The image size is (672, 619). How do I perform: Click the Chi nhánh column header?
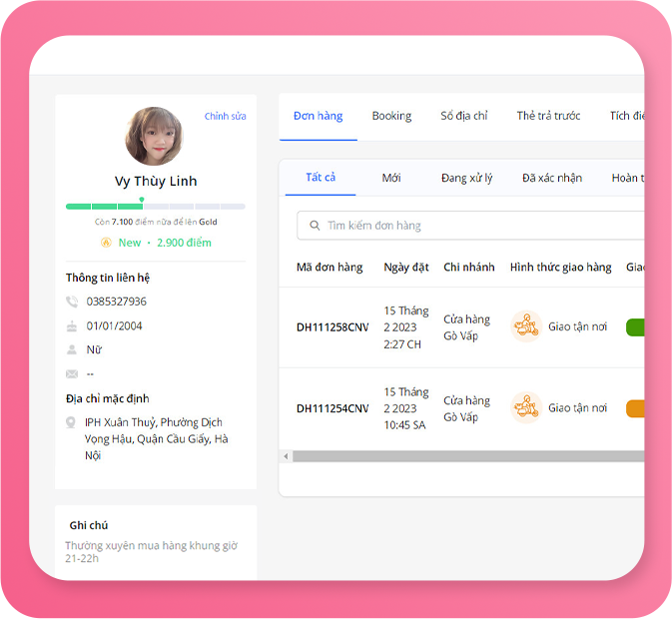(469, 268)
